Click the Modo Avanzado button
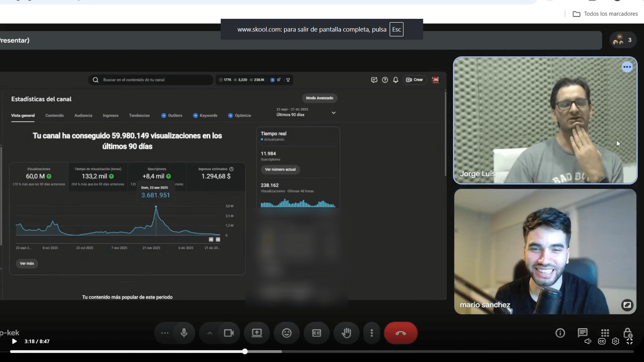The height and width of the screenshot is (362, 644). [319, 98]
